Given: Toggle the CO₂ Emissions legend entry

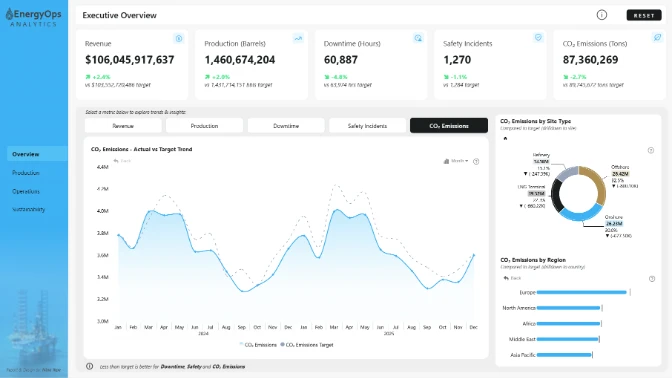Looking at the screenshot, I should point(258,345).
